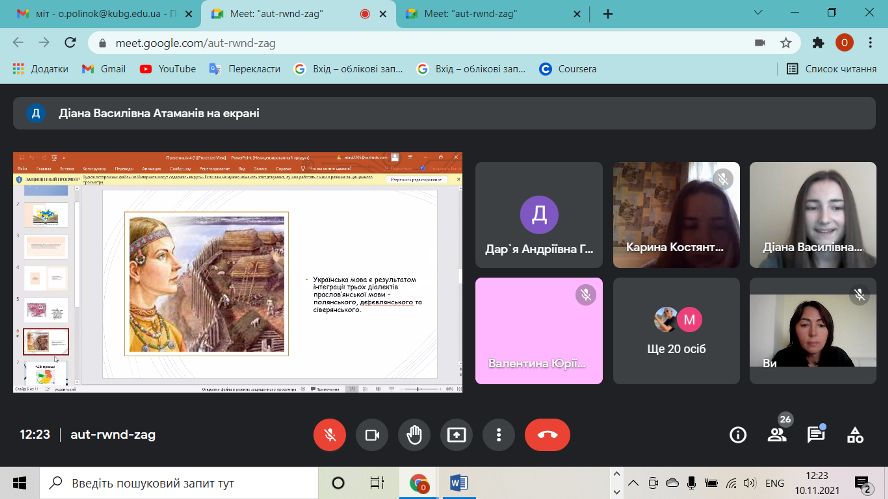
Task: Open the Chrome extensions puzzle icon
Action: pyautogui.click(x=818, y=43)
